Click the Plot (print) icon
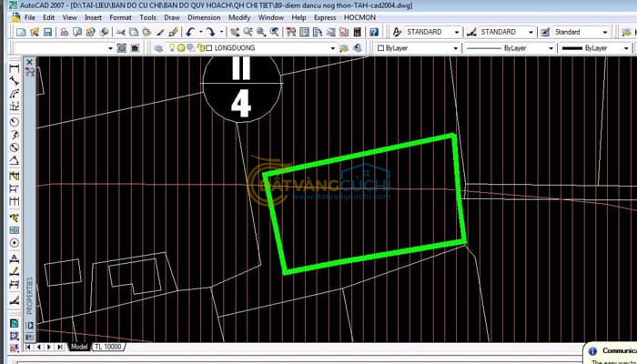The image size is (637, 364). tap(65, 32)
